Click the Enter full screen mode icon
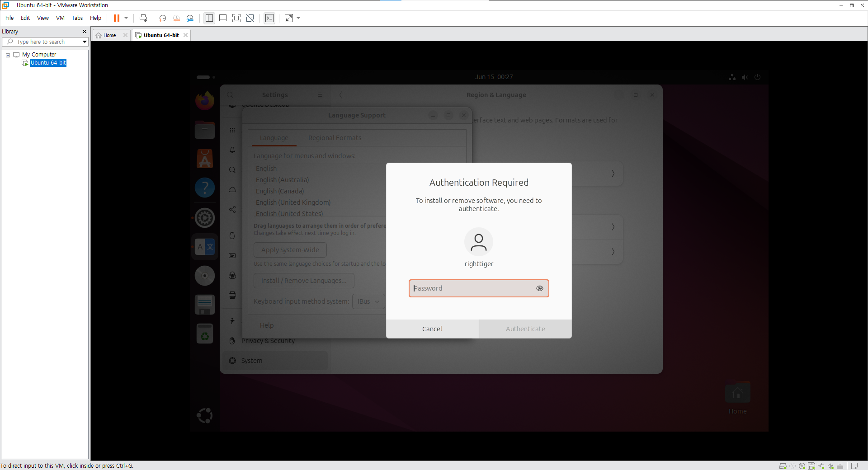 pyautogui.click(x=236, y=18)
